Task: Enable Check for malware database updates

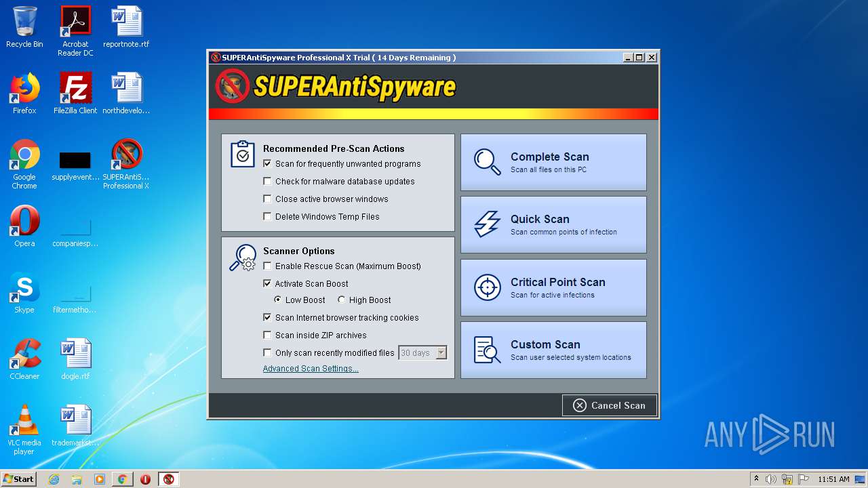Action: click(267, 181)
